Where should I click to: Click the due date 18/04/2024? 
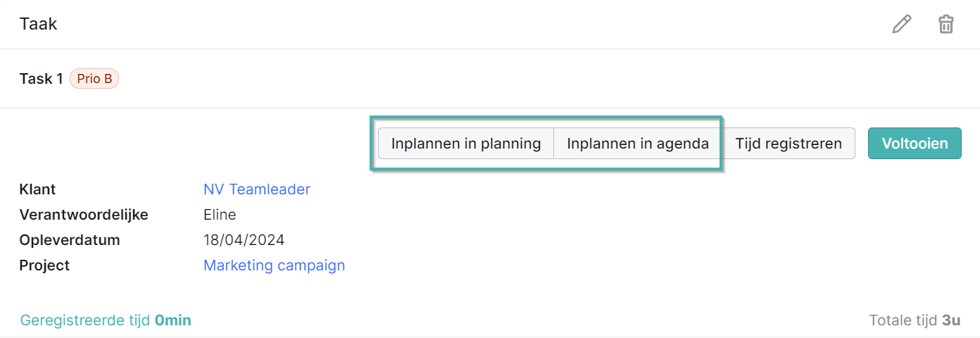(244, 240)
